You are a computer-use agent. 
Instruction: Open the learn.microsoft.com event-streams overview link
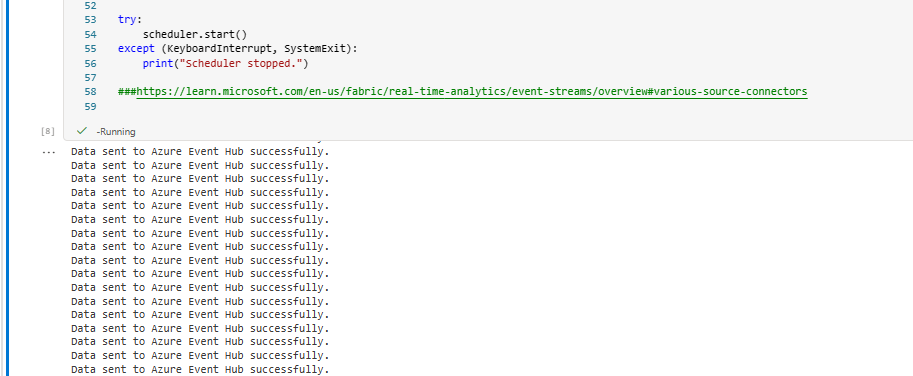pos(472,92)
